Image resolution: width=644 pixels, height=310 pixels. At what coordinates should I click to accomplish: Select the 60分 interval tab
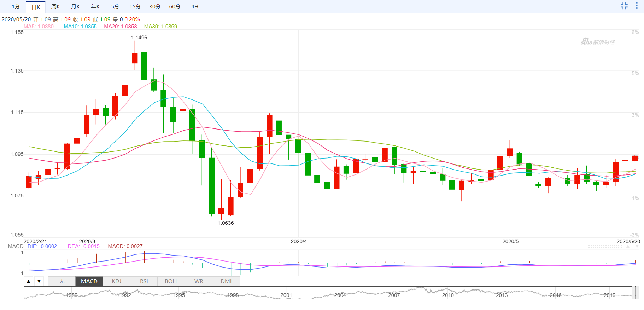175,7
